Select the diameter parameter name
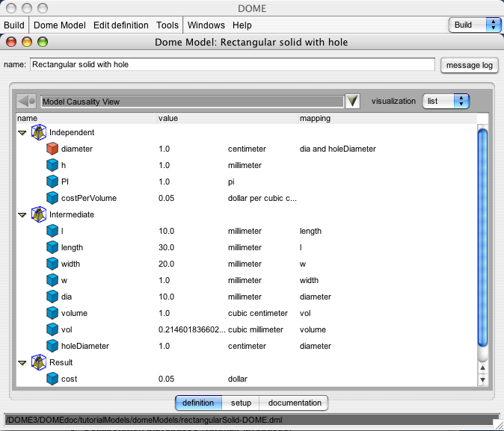Viewport: 504px width, 431px height. (77, 149)
